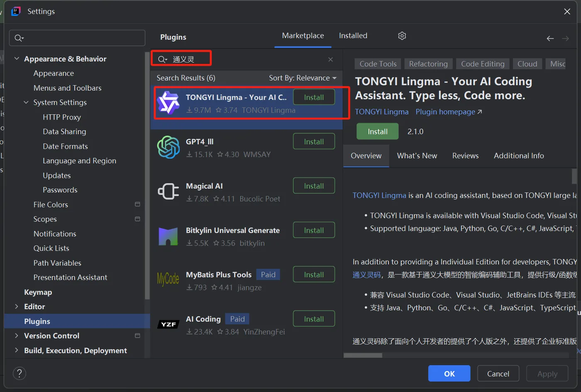This screenshot has width=581, height=392.
Task: Open Keymap settings
Action: [38, 292]
